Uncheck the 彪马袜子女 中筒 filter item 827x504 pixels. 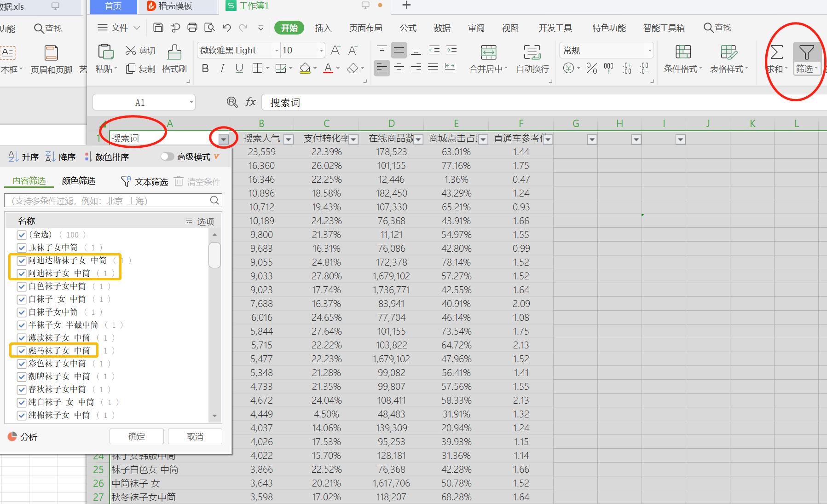pyautogui.click(x=22, y=351)
